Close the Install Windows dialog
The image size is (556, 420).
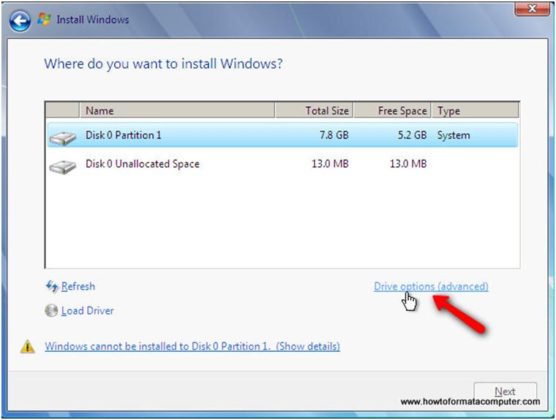(x=532, y=9)
